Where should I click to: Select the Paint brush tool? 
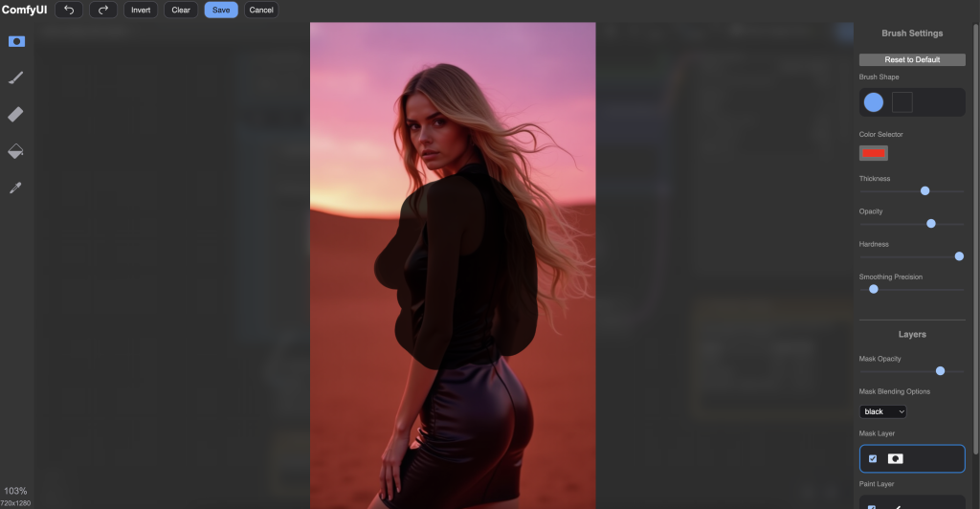tap(16, 77)
